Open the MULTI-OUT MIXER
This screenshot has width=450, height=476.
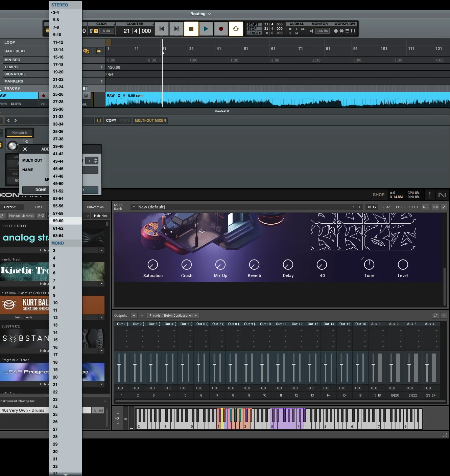[x=150, y=120]
